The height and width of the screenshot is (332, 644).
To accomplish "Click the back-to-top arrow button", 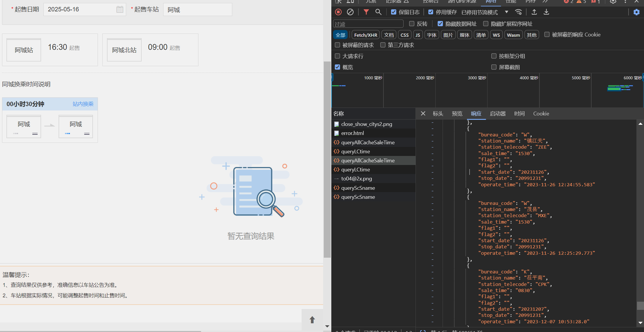I will pyautogui.click(x=312, y=320).
